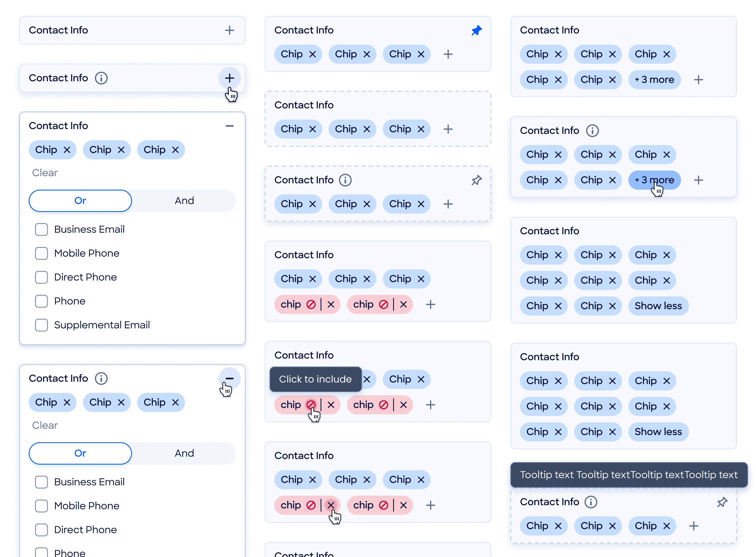The height and width of the screenshot is (557, 756).
Task: Select the And tab in first panel
Action: click(184, 201)
